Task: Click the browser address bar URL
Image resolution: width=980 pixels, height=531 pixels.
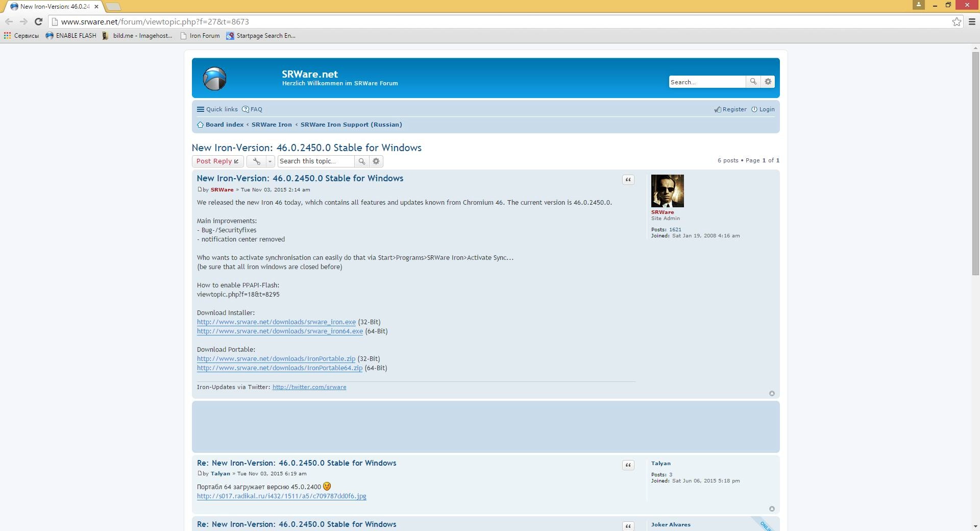Action: (x=155, y=22)
